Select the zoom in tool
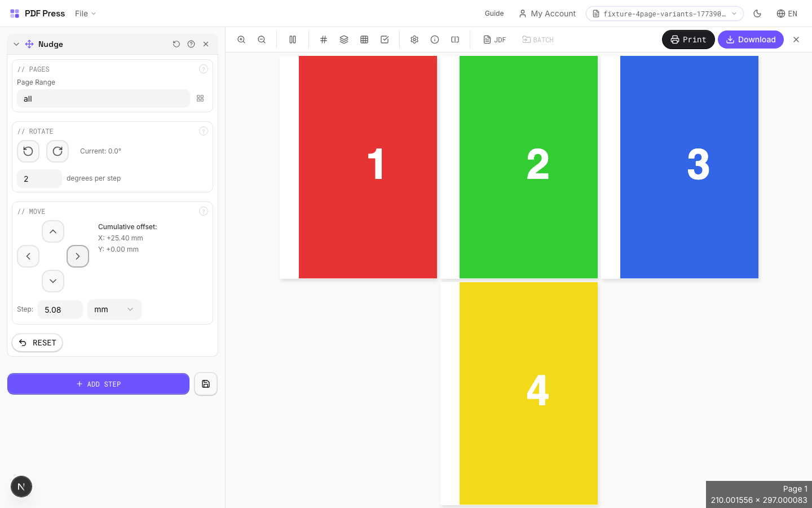The image size is (812, 508). click(x=241, y=40)
